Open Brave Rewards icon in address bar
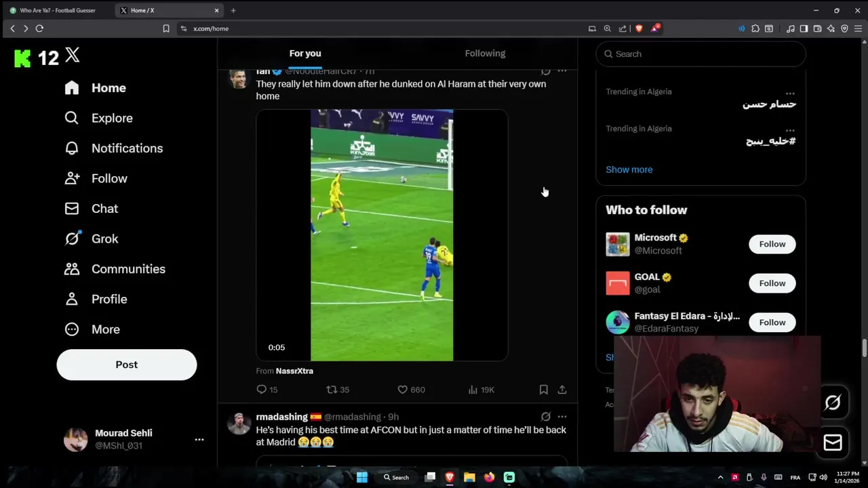This screenshot has height=488, width=868. tap(655, 28)
